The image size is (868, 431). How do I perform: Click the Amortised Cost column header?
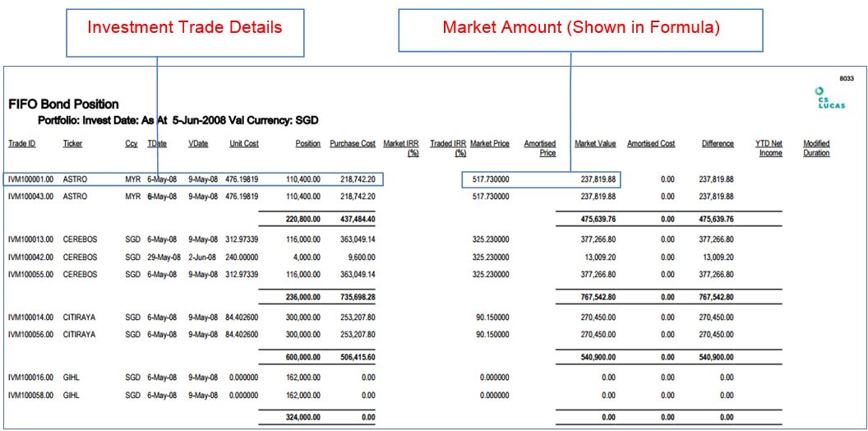651,144
